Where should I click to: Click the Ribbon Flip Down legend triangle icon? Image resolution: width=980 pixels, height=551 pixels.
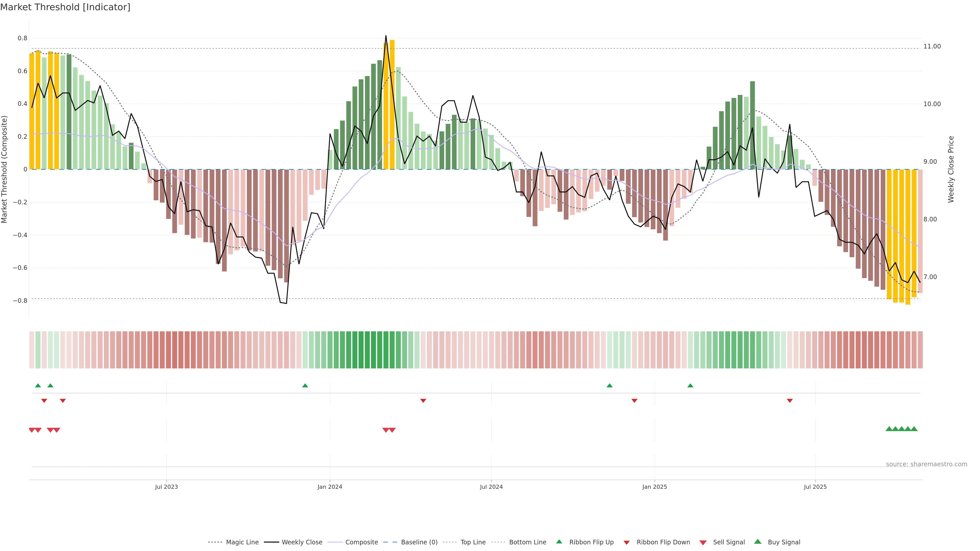[627, 543]
